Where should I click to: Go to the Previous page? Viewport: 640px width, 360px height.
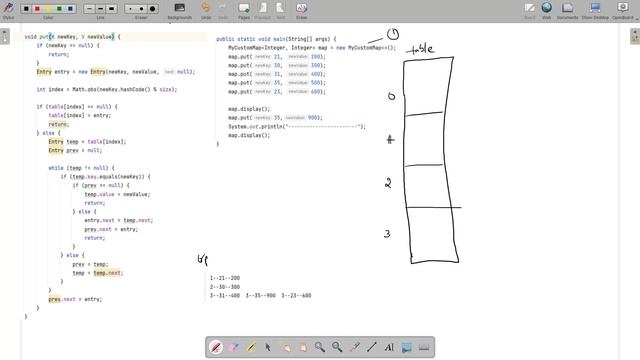click(262, 10)
